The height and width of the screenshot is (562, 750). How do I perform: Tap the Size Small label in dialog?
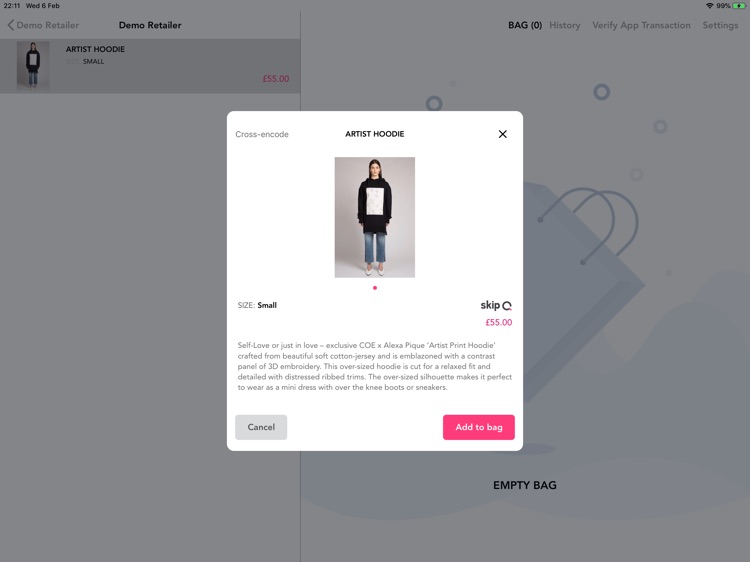257,305
